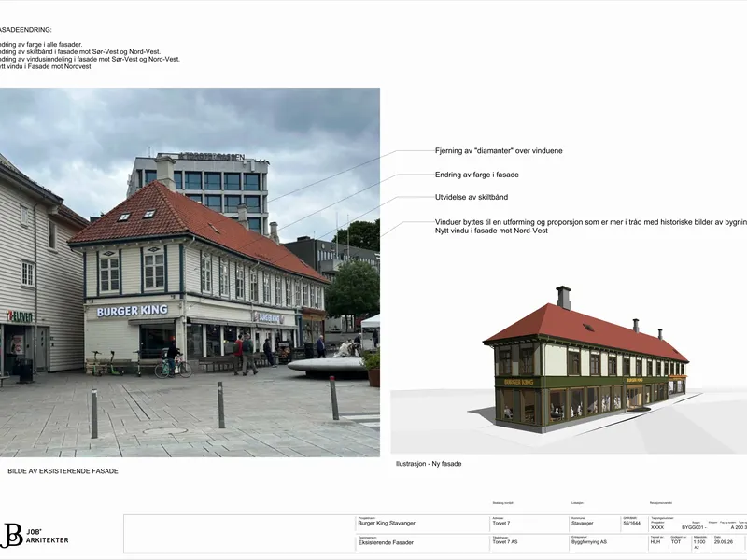Click the 'BILDE AV EKSISTERENDE FASADE' caption

coord(63,471)
